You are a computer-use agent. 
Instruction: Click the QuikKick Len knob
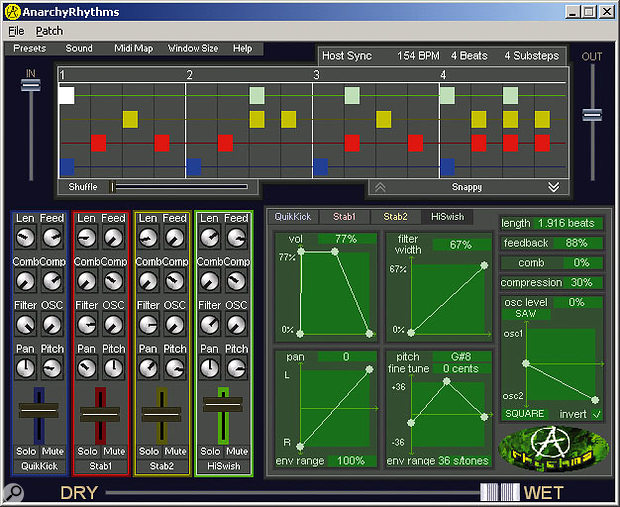[x=25, y=238]
